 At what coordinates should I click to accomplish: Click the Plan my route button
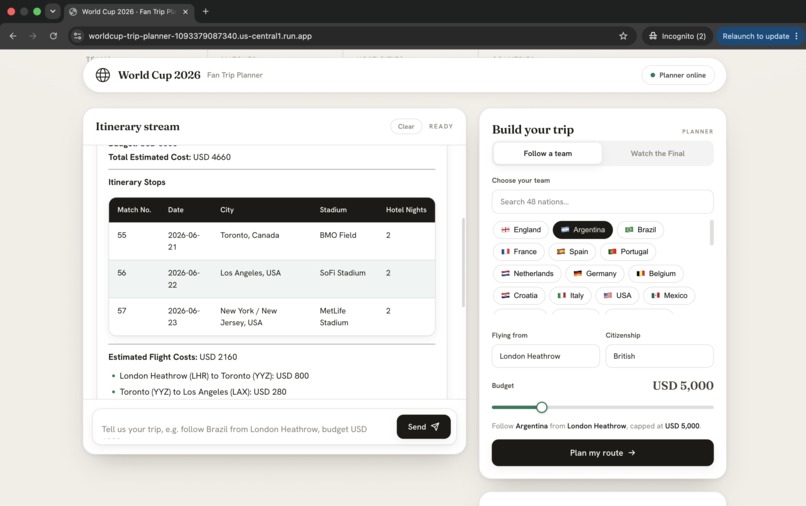(602, 453)
